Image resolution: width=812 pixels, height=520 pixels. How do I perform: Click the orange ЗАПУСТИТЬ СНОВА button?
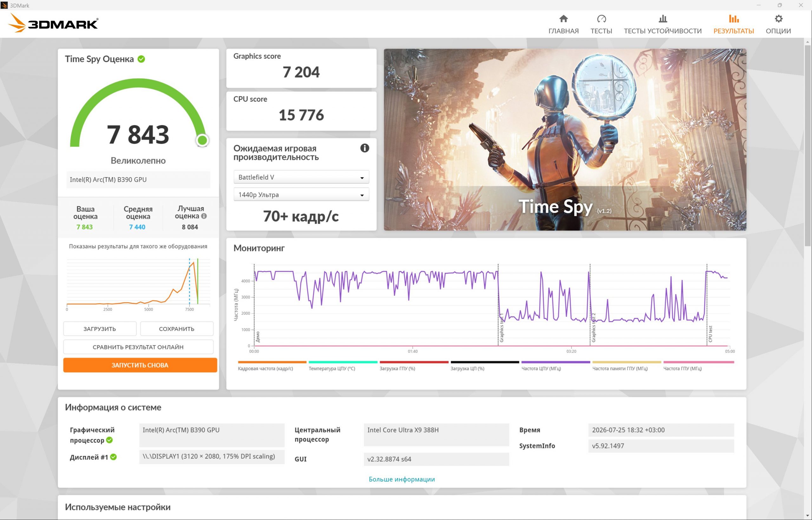(x=140, y=365)
